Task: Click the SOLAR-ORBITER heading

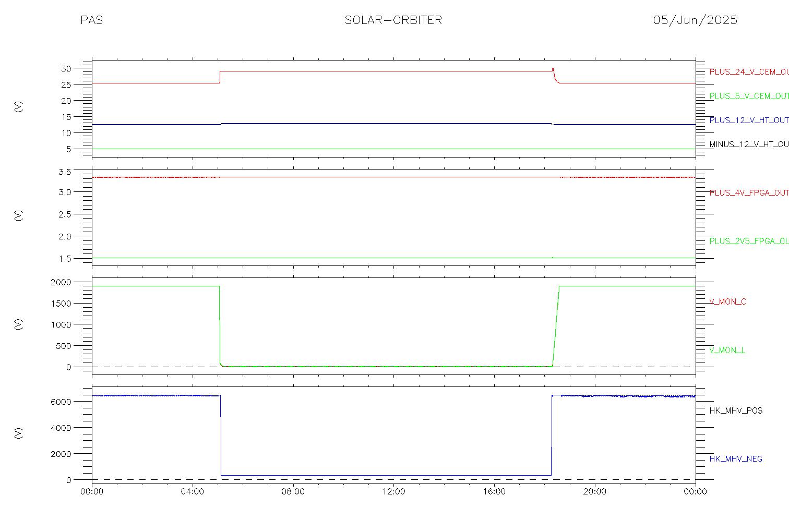Action: pyautogui.click(x=393, y=20)
